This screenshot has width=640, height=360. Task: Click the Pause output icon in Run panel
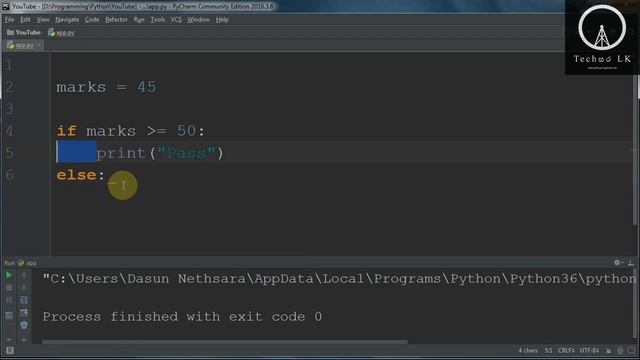[9, 300]
